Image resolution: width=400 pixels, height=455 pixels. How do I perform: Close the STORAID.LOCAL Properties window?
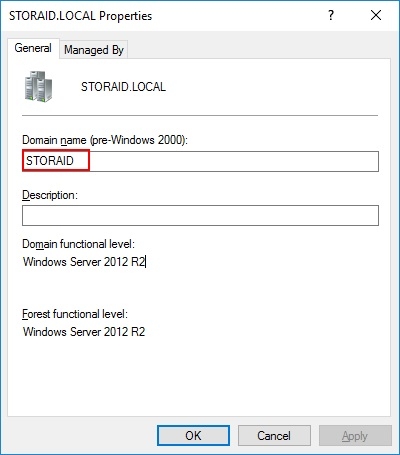coord(376,15)
